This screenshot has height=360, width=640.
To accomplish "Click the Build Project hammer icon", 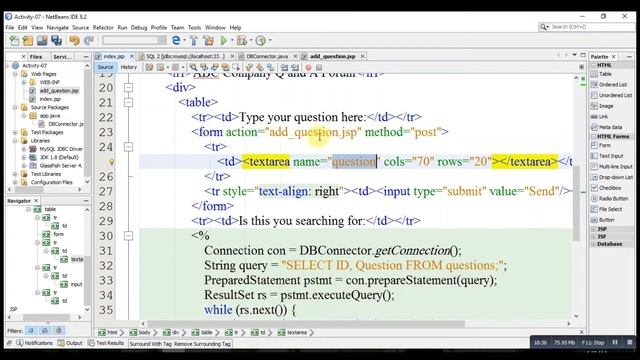I will point(194,40).
